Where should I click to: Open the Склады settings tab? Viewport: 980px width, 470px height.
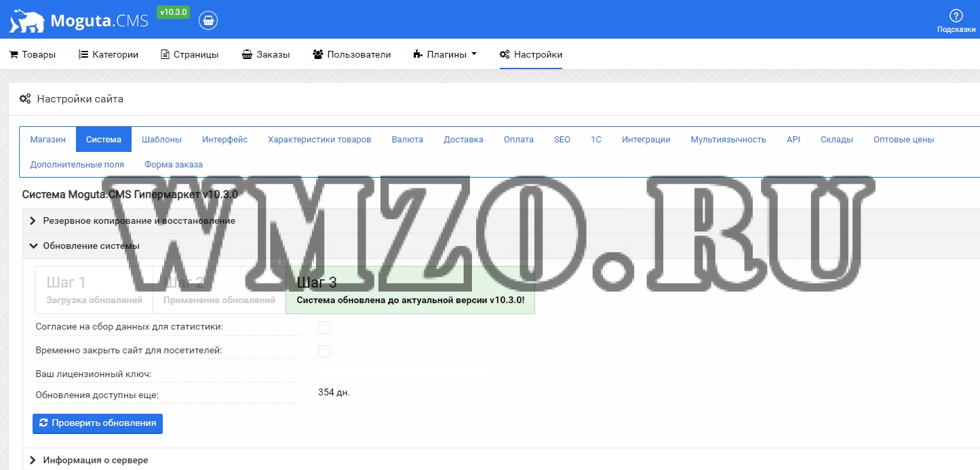[x=837, y=139]
